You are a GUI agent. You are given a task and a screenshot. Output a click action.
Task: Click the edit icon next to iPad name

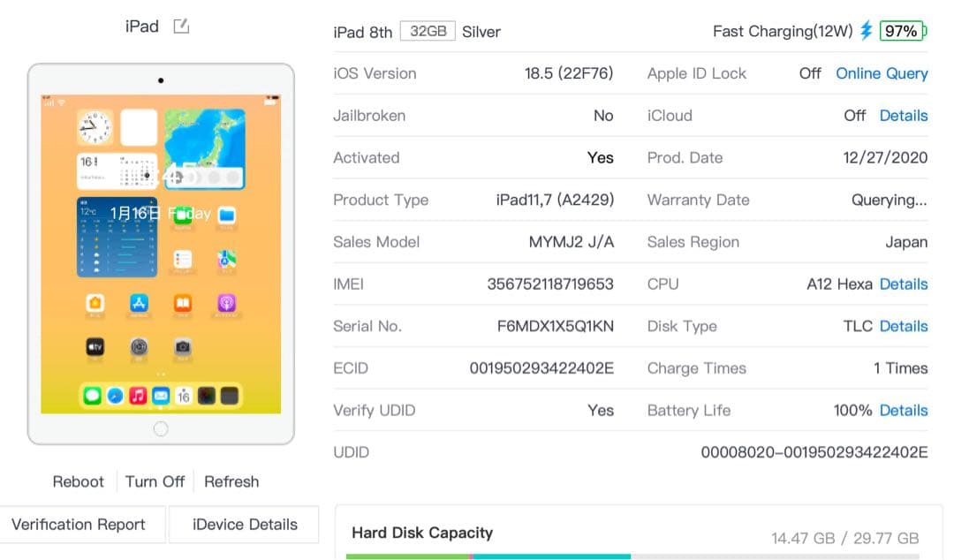(181, 26)
